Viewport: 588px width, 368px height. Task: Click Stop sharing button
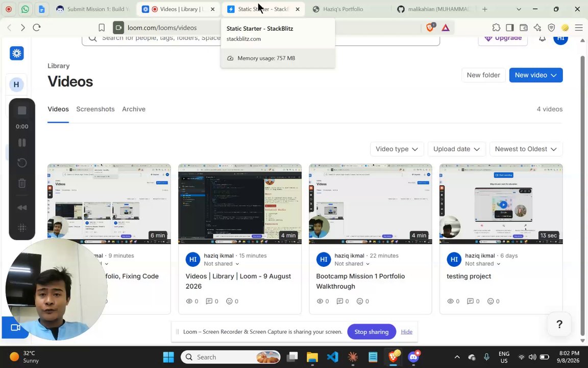point(371,332)
